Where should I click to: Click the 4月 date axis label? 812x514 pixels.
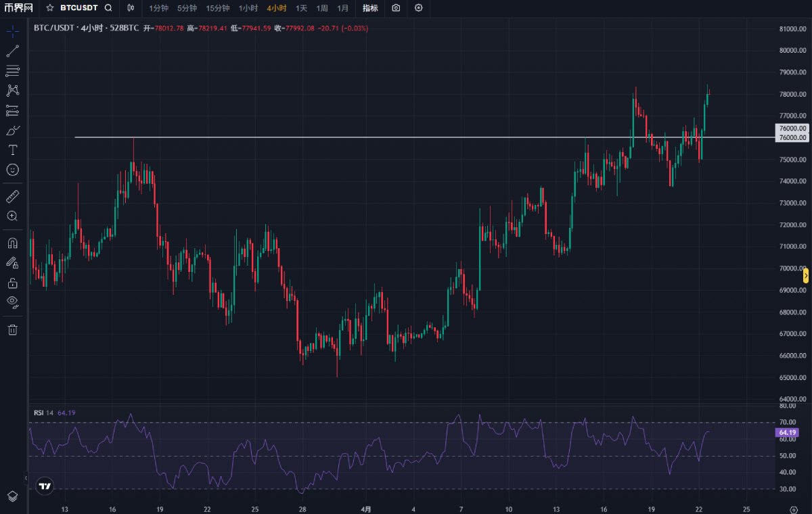tap(366, 508)
